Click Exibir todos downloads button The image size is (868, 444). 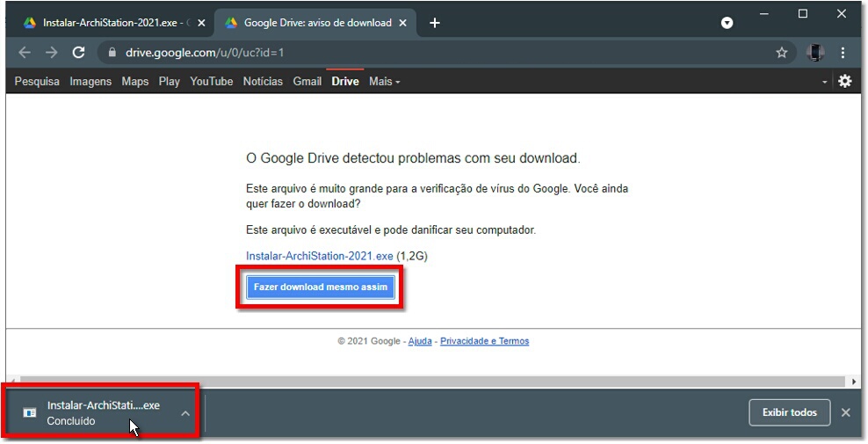pos(790,412)
